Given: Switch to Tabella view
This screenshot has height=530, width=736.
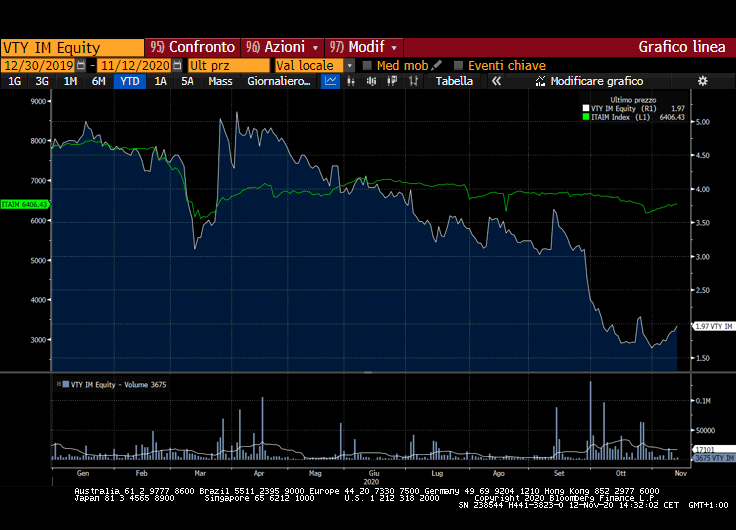Looking at the screenshot, I should pyautogui.click(x=454, y=81).
